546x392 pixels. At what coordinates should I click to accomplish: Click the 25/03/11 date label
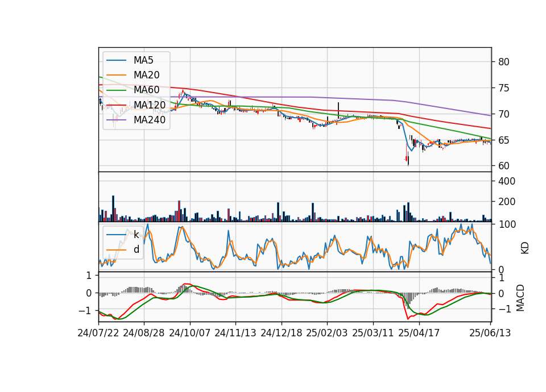[373, 333]
